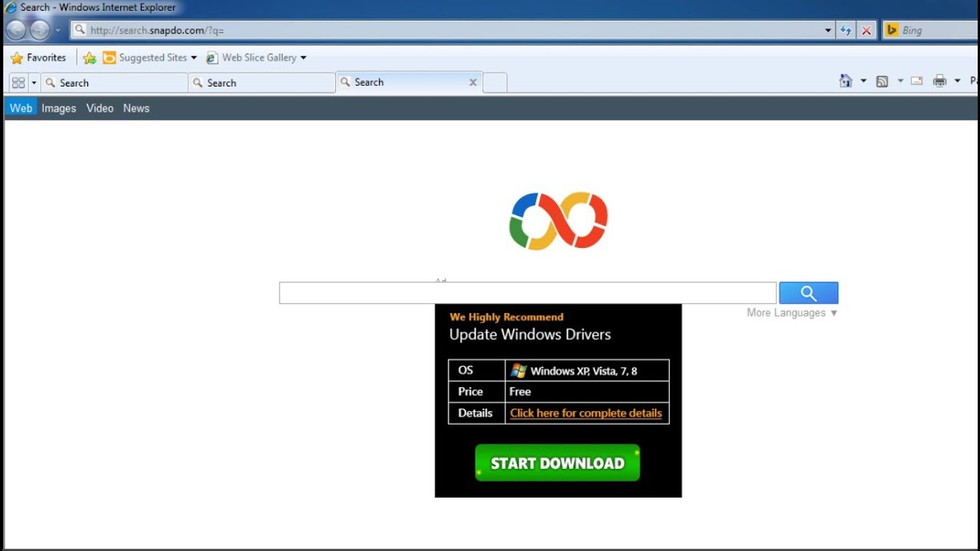Go back with the browser Back arrow

pos(16,30)
